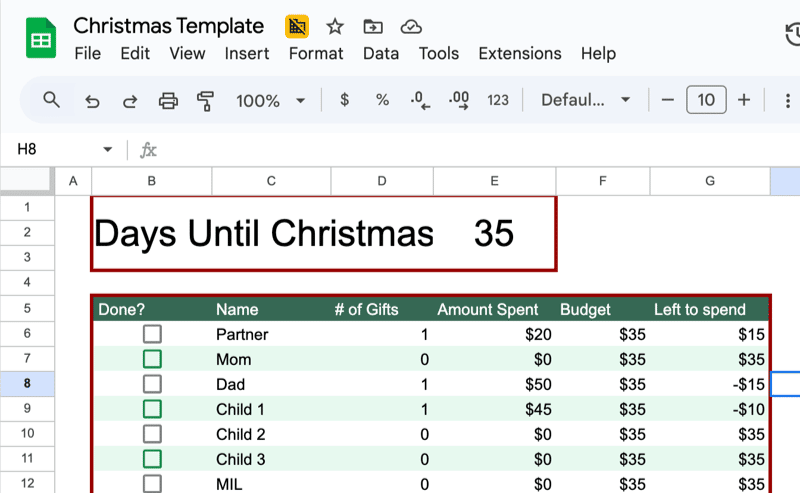Click the search magnifier icon in toolbar
Screen dimensions: 800x493
click(x=52, y=100)
